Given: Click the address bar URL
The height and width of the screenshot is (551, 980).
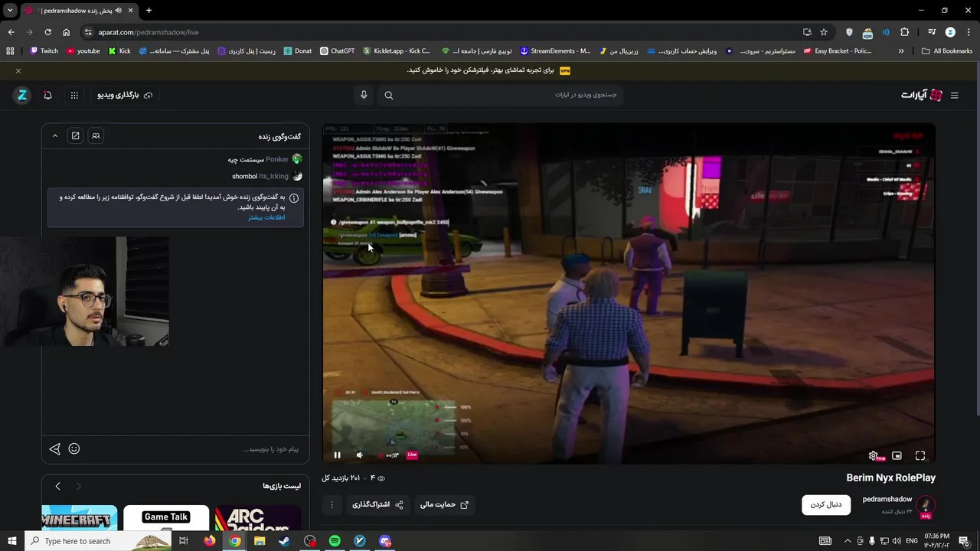Looking at the screenshot, I should click(x=149, y=32).
